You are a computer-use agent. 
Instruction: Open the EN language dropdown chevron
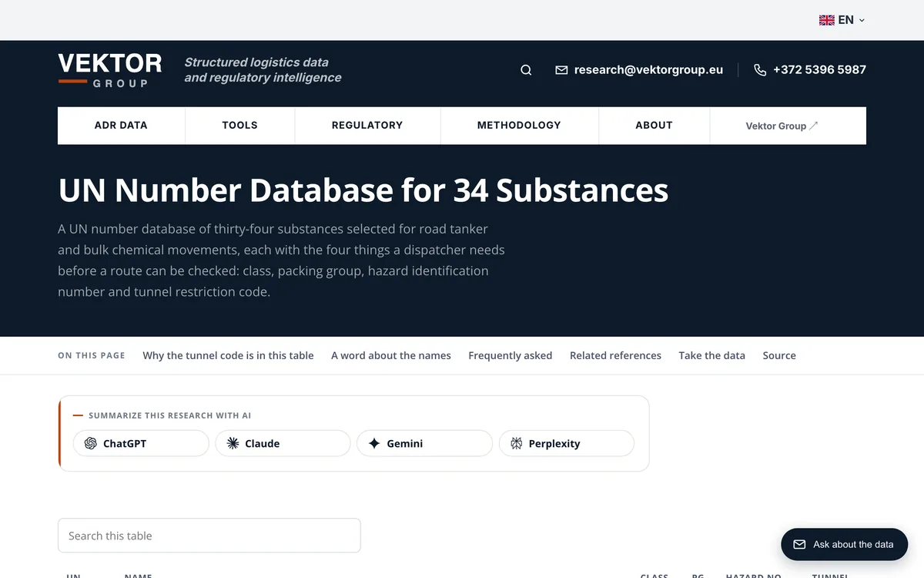tap(862, 21)
